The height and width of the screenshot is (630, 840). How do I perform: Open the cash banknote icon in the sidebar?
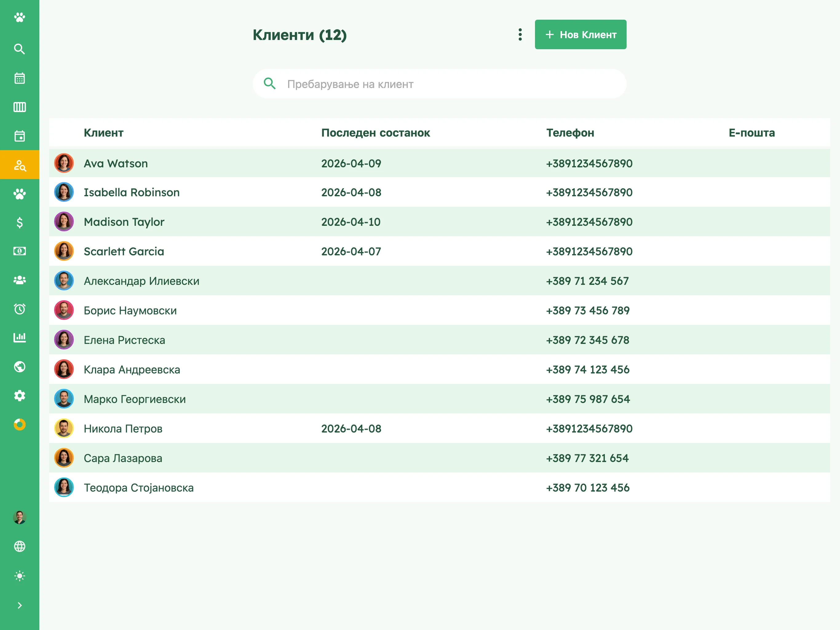[x=19, y=251]
